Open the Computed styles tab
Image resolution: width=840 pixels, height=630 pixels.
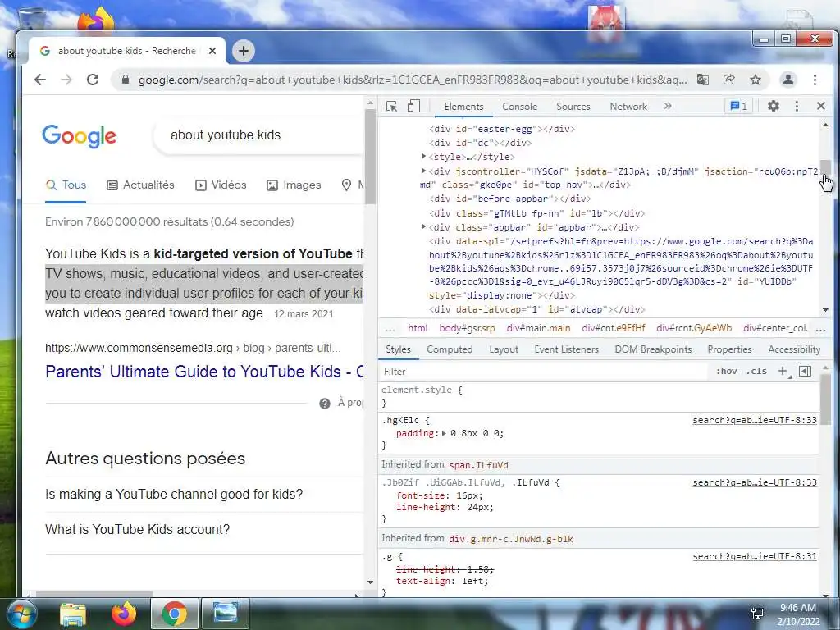(x=450, y=349)
